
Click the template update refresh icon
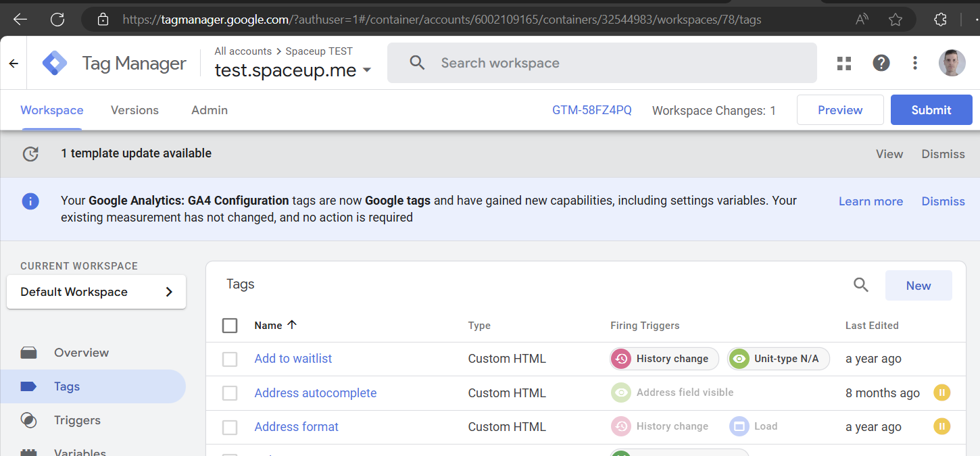30,154
